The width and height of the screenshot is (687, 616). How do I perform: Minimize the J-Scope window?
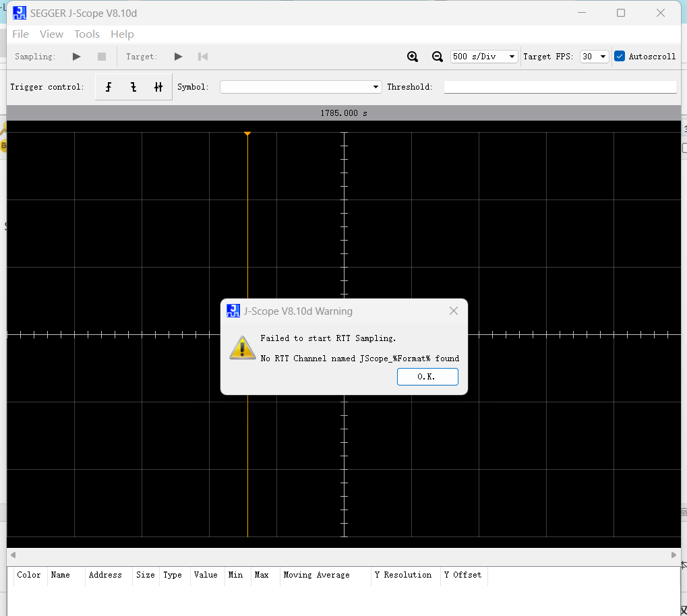(582, 13)
